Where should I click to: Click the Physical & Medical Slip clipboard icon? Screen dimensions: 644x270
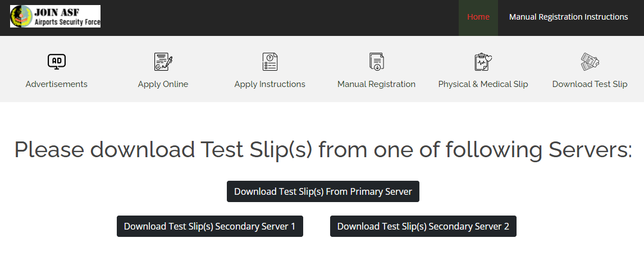[x=483, y=61]
